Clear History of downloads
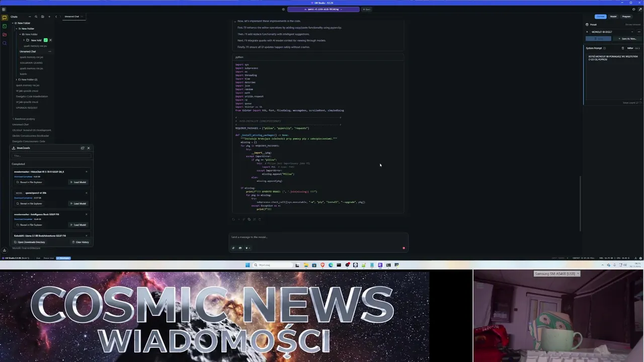 tap(80, 242)
